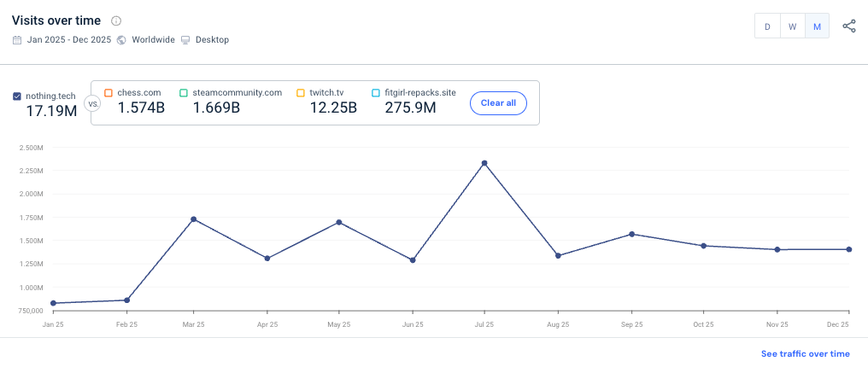
Task: Click the monitor icon beside Desktop
Action: tap(185, 40)
